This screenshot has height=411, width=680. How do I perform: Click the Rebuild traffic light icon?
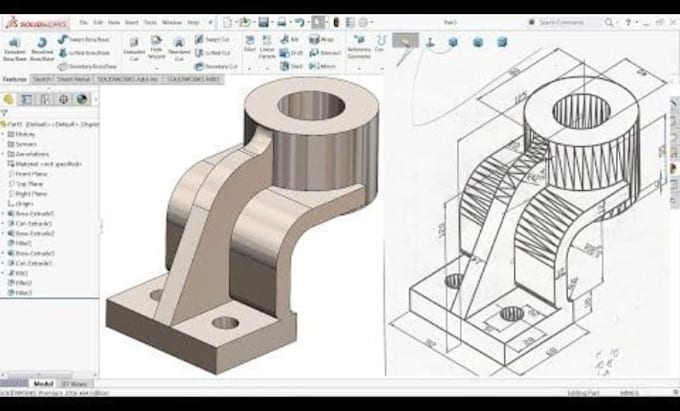[336, 22]
